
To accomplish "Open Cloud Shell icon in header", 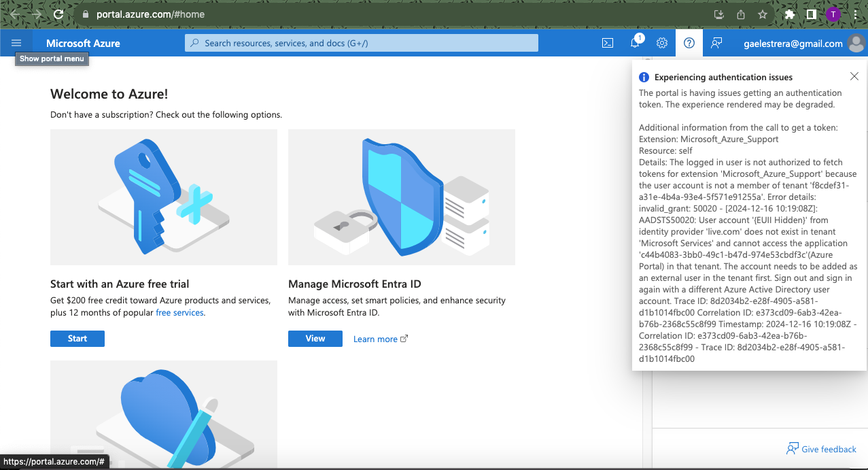I will pos(608,43).
